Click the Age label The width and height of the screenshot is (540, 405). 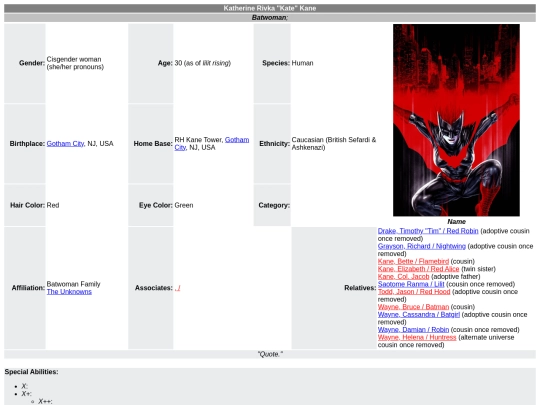coord(165,63)
